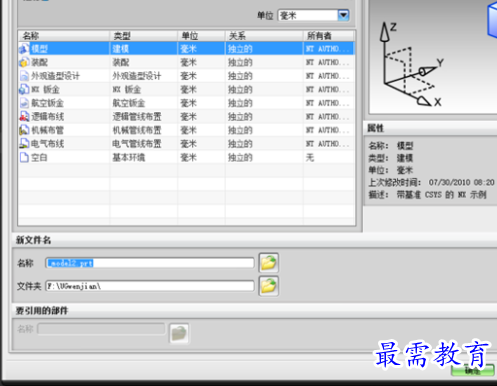
Task: Click the disabled browse icon under 要引用的部件
Action: 179,333
